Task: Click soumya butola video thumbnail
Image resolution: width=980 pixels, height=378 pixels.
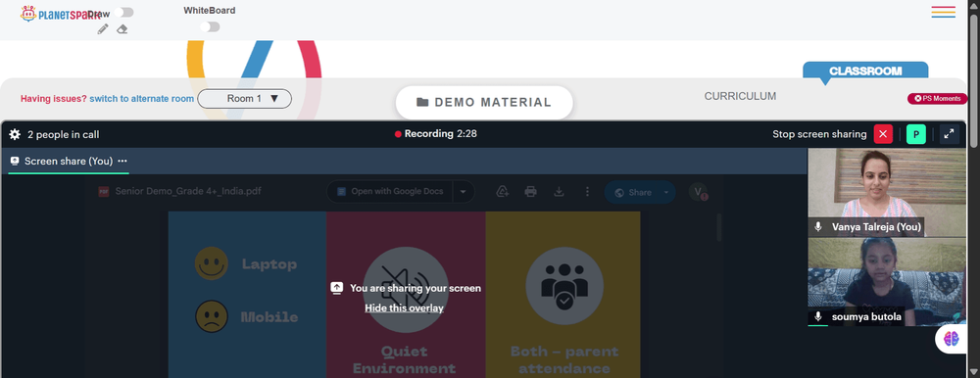Action: pos(886,282)
